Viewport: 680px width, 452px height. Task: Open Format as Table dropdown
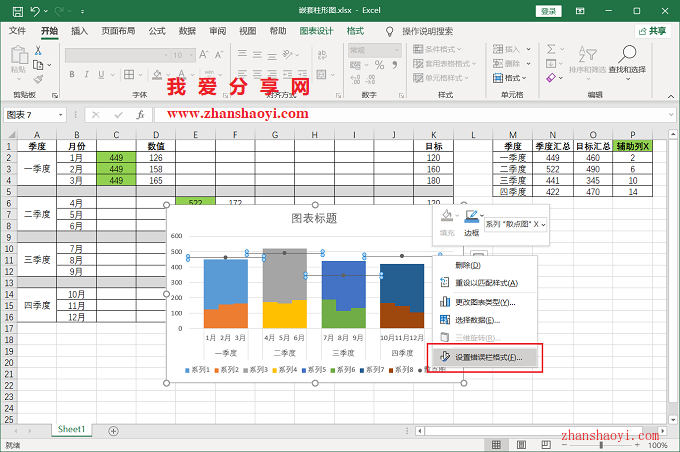[x=445, y=64]
